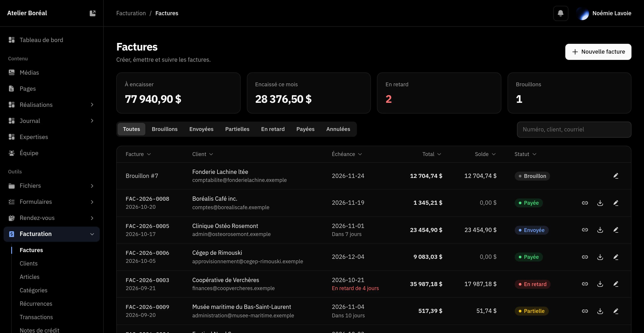
Task: Edit invoice FAC-2026-0008 with pencil icon
Action: (x=616, y=203)
